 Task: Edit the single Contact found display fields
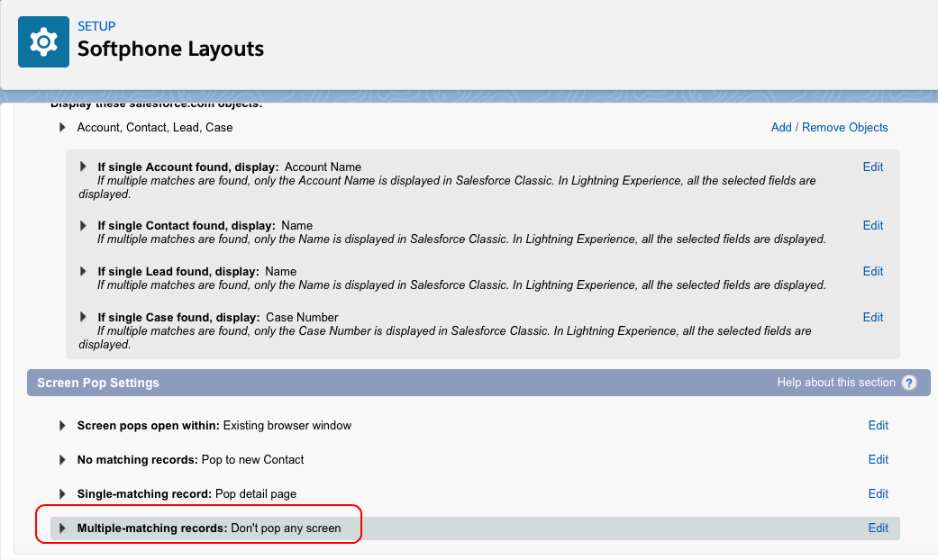(873, 225)
